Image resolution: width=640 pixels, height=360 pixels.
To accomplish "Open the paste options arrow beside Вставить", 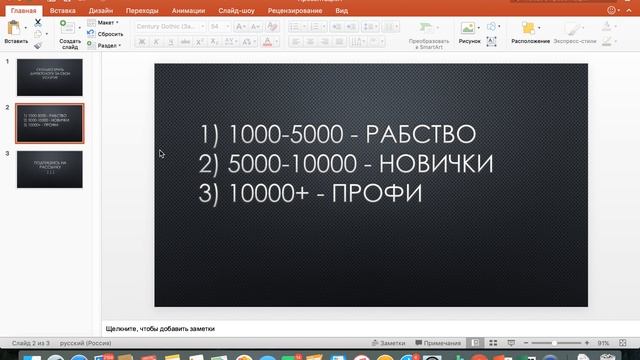I will tap(26, 28).
